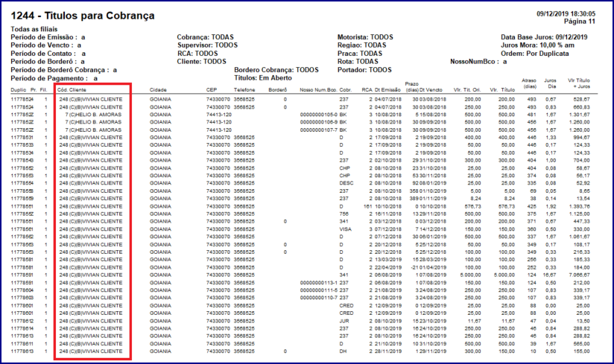Select the 'Todas as filiais' line
This screenshot has width=614, height=364.
34,29
